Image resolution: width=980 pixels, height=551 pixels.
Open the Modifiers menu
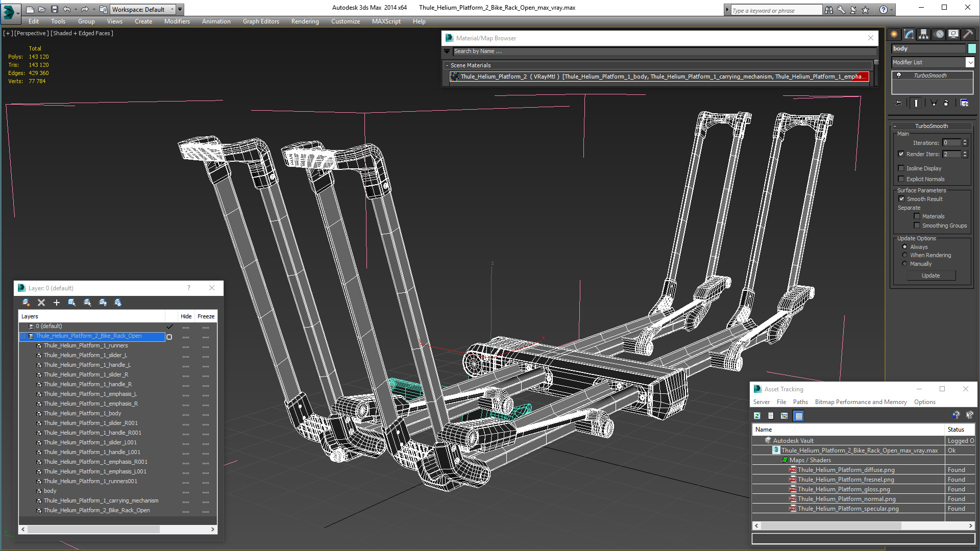coord(177,21)
